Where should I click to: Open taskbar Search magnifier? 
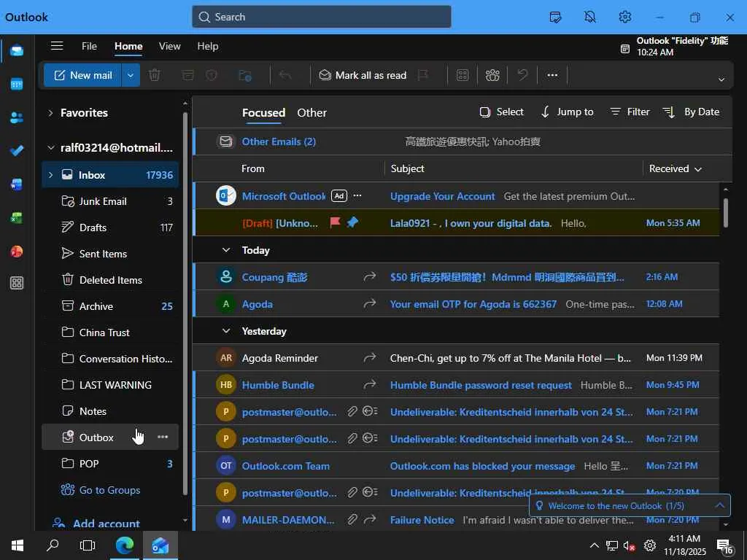(53, 545)
